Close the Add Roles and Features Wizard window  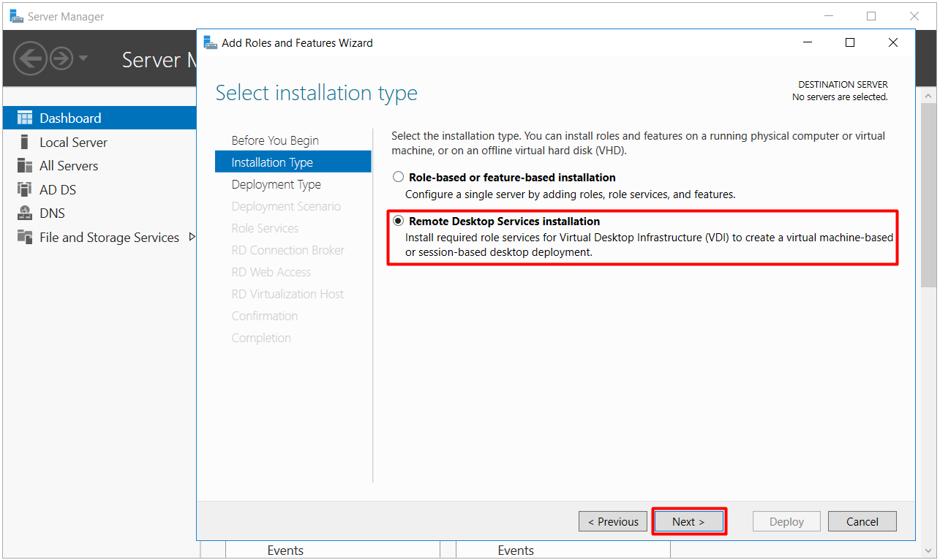coord(892,42)
